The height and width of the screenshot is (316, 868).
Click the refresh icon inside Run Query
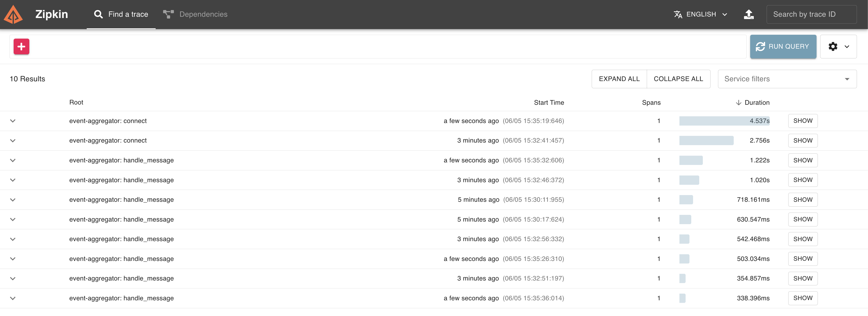(761, 47)
